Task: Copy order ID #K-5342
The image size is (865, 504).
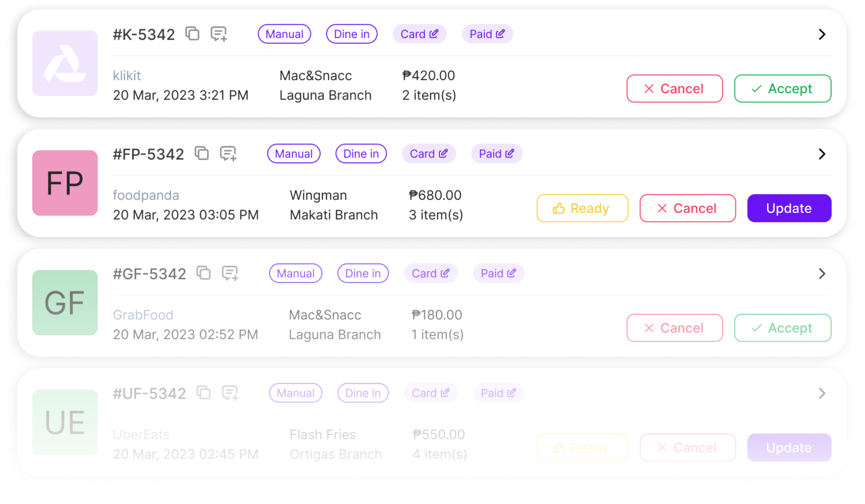Action: [x=192, y=34]
